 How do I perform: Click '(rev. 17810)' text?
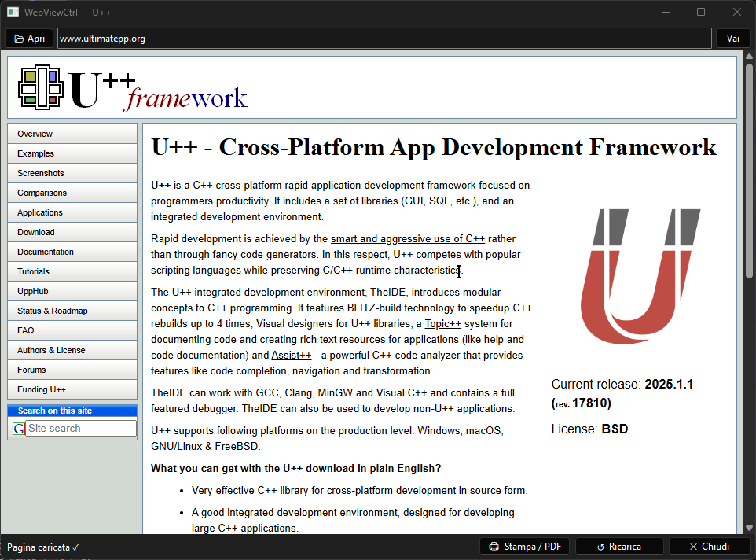[x=581, y=403]
